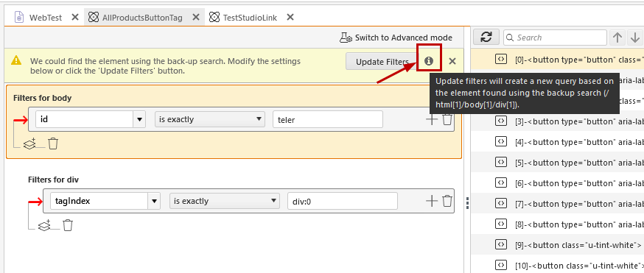Viewport: 644px width, 273px height.
Task: Delete the tagIndex filter row
Action: point(447,201)
